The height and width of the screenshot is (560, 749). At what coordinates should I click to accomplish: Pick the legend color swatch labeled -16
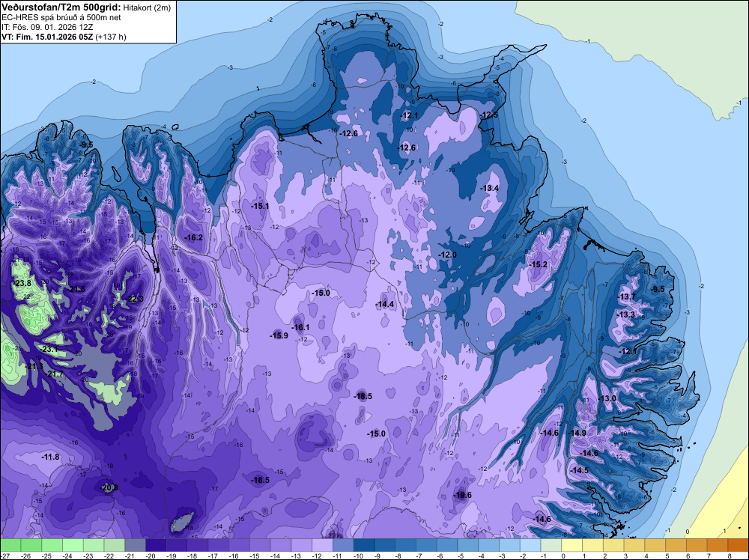click(x=239, y=545)
